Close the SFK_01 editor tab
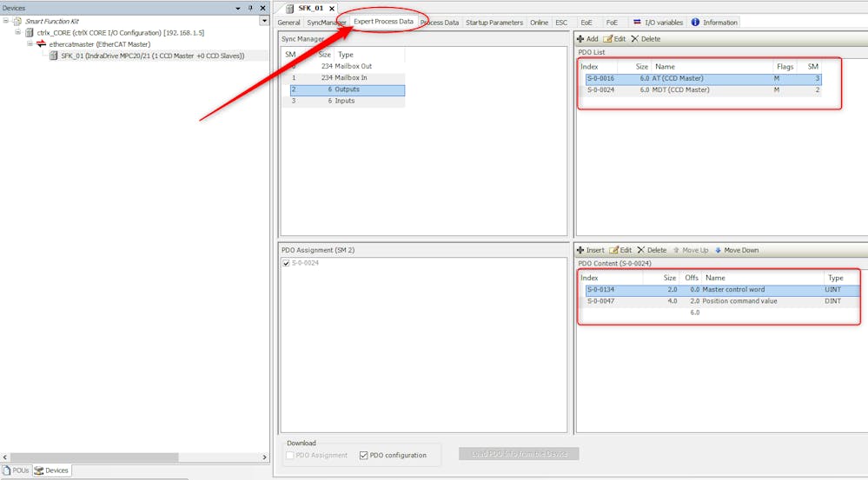The image size is (868, 480). coord(332,9)
